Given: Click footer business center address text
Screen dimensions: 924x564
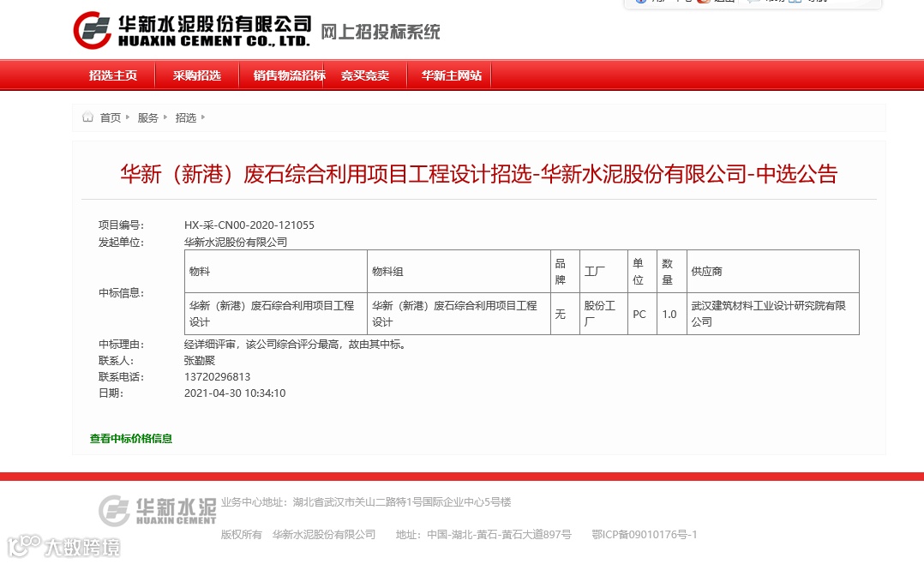Looking at the screenshot, I should click(366, 502).
